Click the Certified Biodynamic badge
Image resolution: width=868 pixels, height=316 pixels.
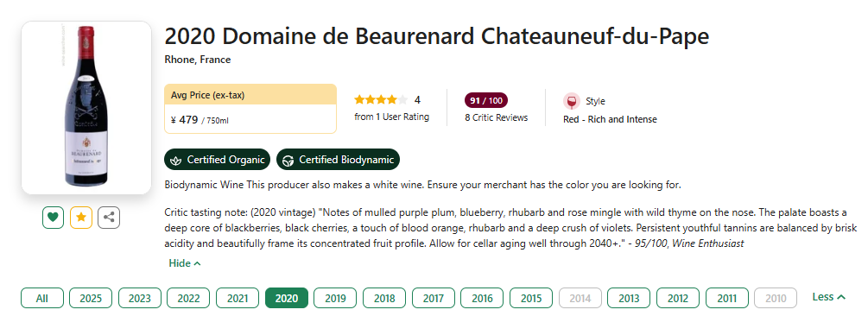point(338,160)
